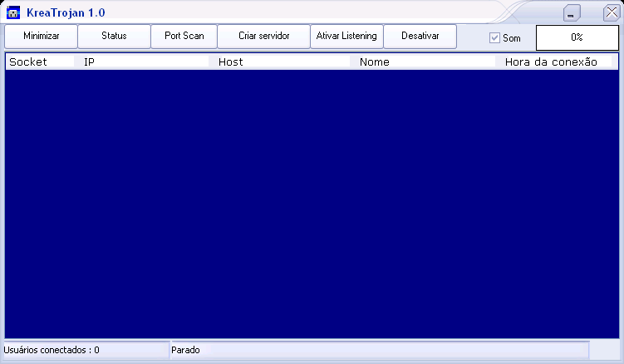This screenshot has height=364, width=624.
Task: Click the KreaTrojan 1.0 title text
Action: coord(66,13)
